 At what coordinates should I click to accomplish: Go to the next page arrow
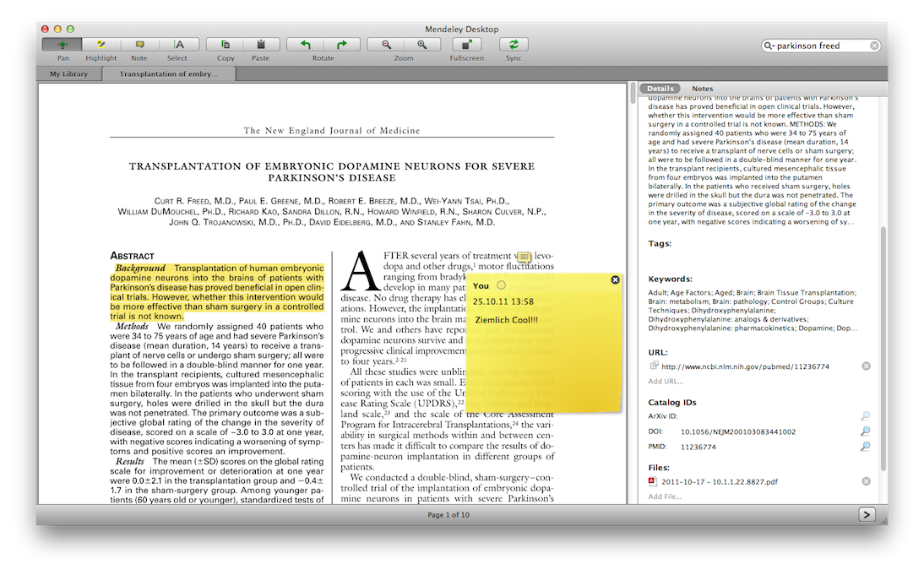point(867,514)
